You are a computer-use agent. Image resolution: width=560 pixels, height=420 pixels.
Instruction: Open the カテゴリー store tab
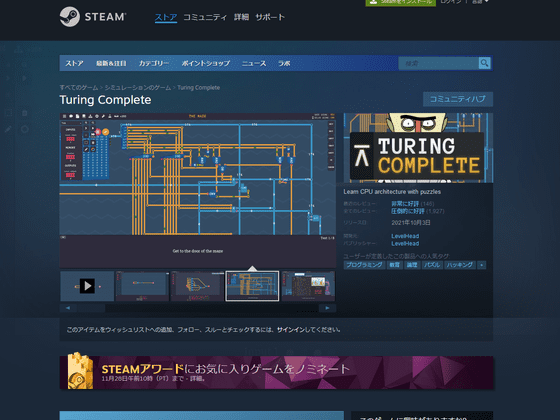click(154, 63)
